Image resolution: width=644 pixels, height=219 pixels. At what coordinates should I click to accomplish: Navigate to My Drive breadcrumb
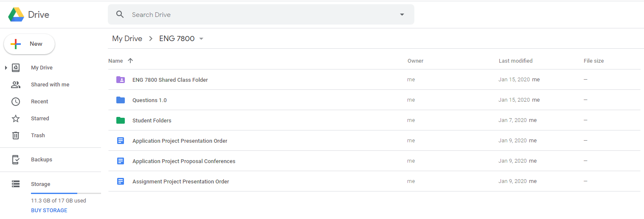point(127,39)
